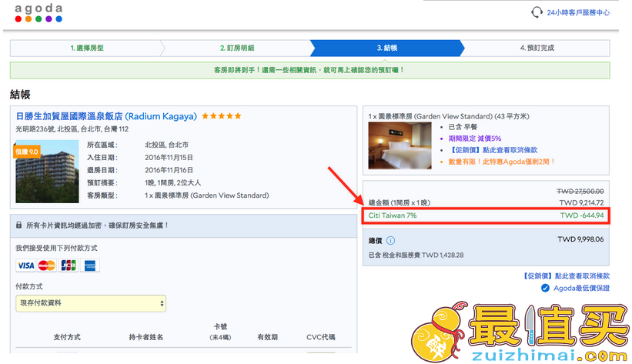Click the hotel building thumbnail
Image resolution: width=632 pixels, height=364 pixels.
[x=47, y=172]
